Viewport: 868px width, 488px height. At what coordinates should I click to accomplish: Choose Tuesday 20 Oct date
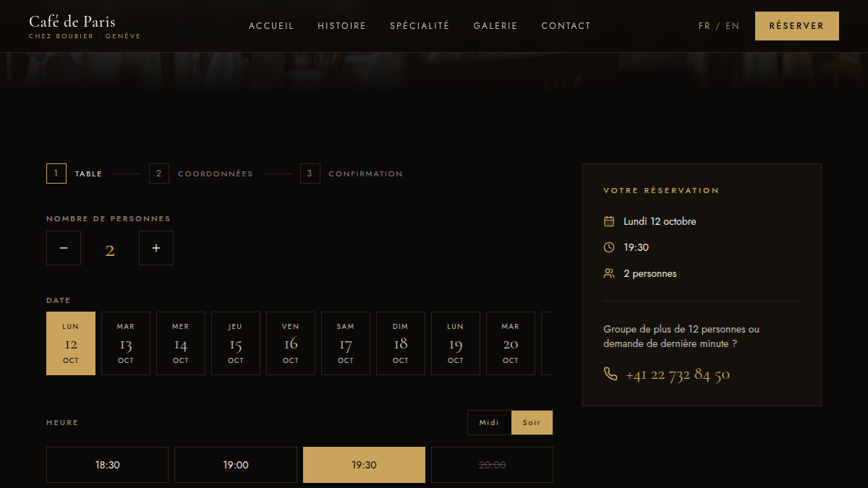[x=511, y=343]
